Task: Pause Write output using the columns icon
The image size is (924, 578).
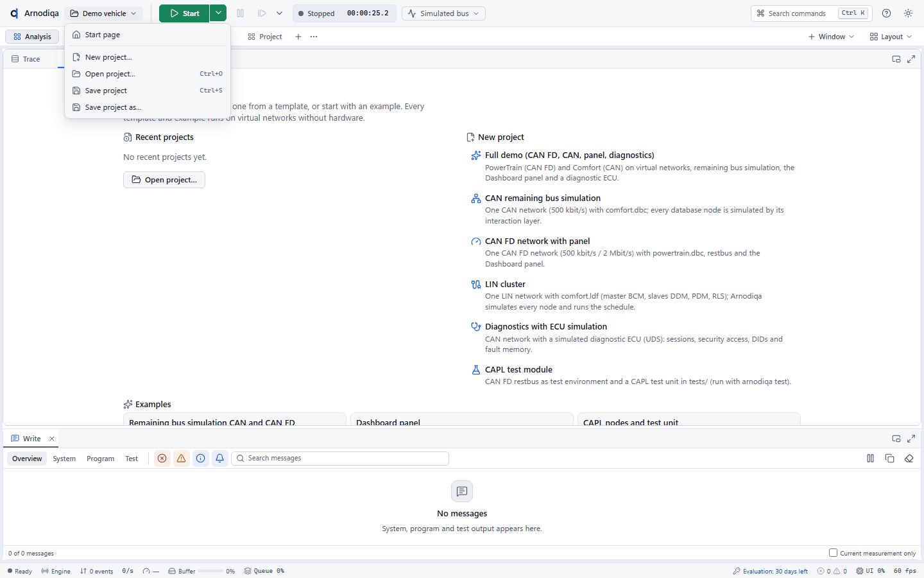Action: 871,459
